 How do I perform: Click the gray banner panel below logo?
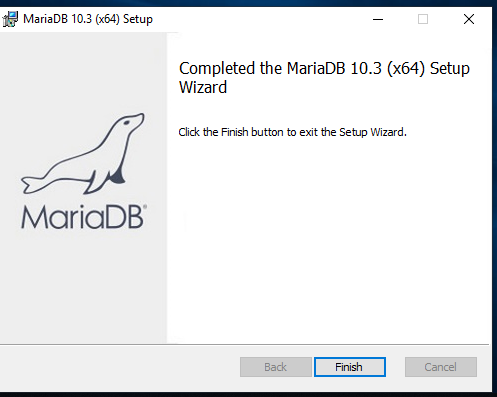83,287
